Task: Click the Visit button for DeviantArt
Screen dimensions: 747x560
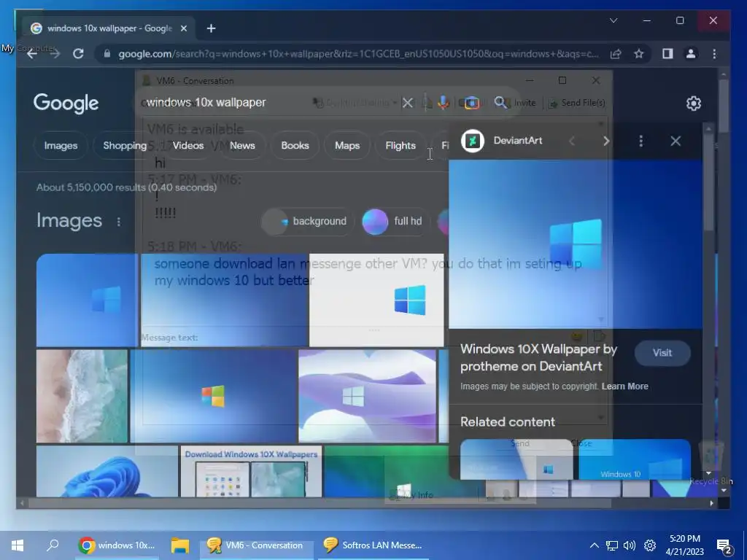Action: pyautogui.click(x=662, y=353)
